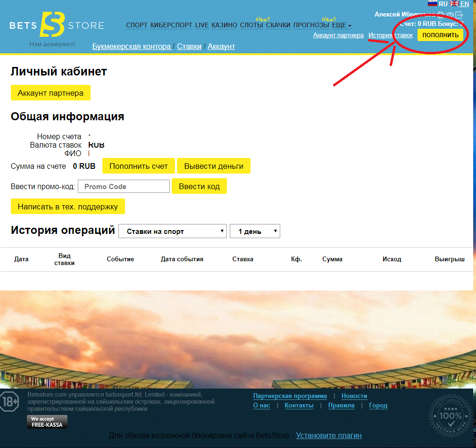This screenshot has height=448, width=476.
Task: Open settings via gear icon
Action: pos(441,14)
